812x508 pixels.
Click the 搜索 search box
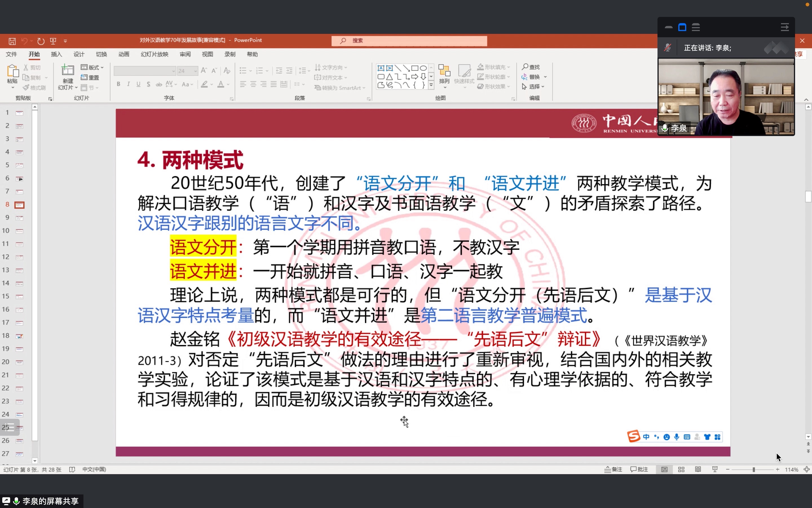tap(409, 41)
